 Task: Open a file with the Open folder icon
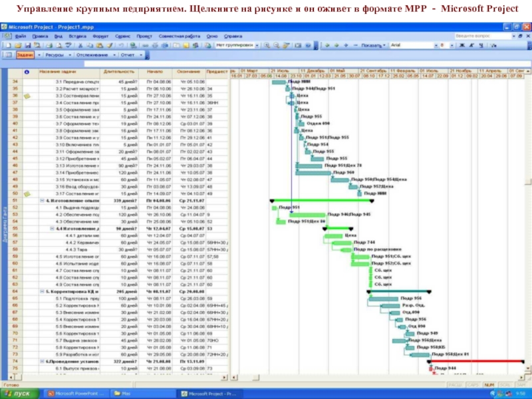coord(18,45)
